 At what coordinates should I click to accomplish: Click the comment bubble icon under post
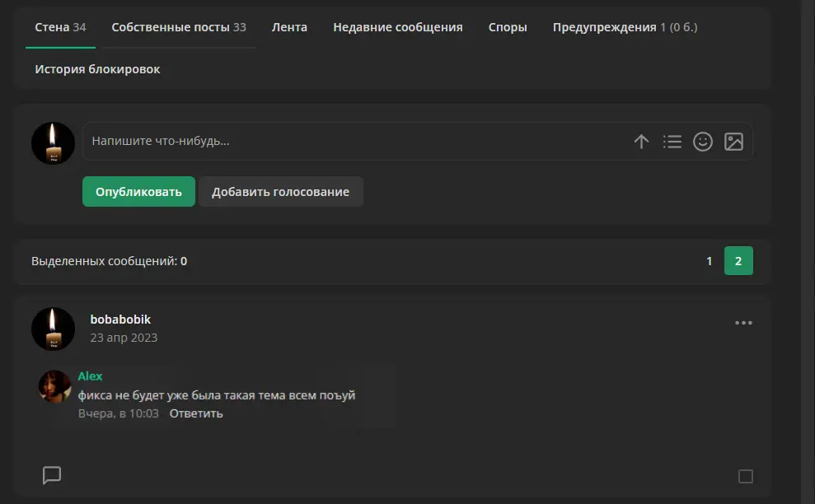tap(51, 475)
